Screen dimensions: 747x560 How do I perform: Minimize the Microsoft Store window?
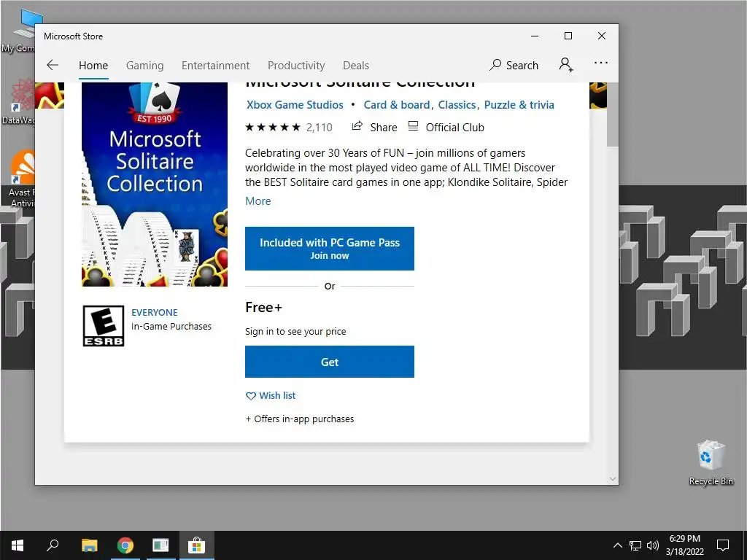tap(535, 36)
